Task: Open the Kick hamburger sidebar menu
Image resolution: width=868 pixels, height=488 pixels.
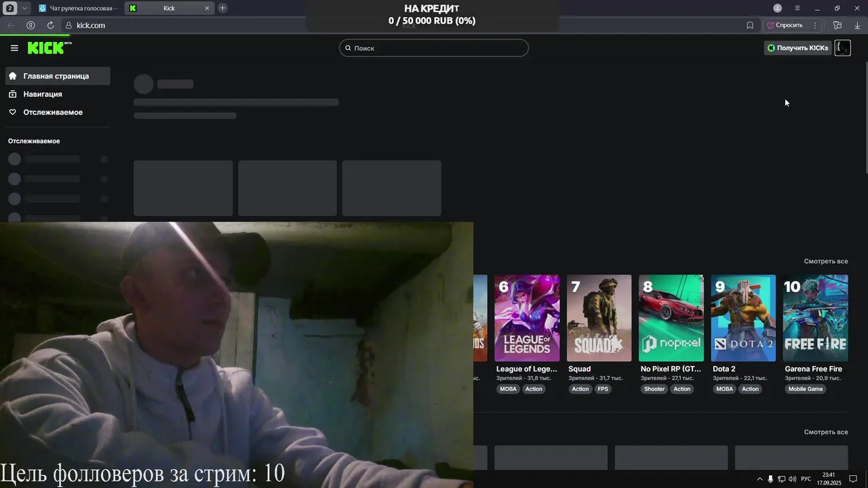Action: [14, 48]
